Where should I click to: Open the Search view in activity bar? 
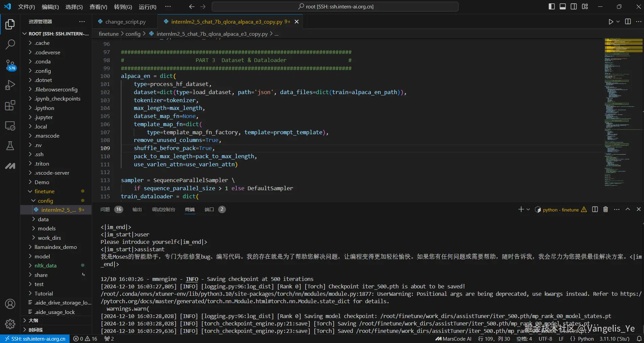(x=10, y=44)
